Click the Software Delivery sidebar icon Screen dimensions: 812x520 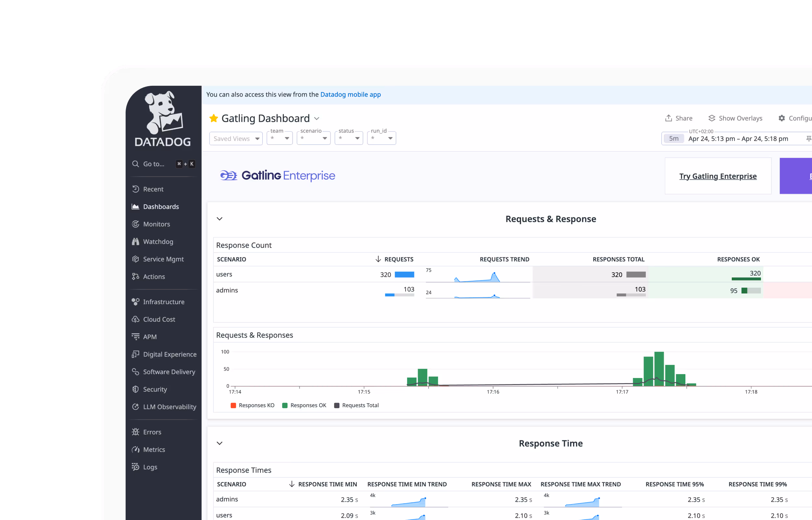[136, 372]
